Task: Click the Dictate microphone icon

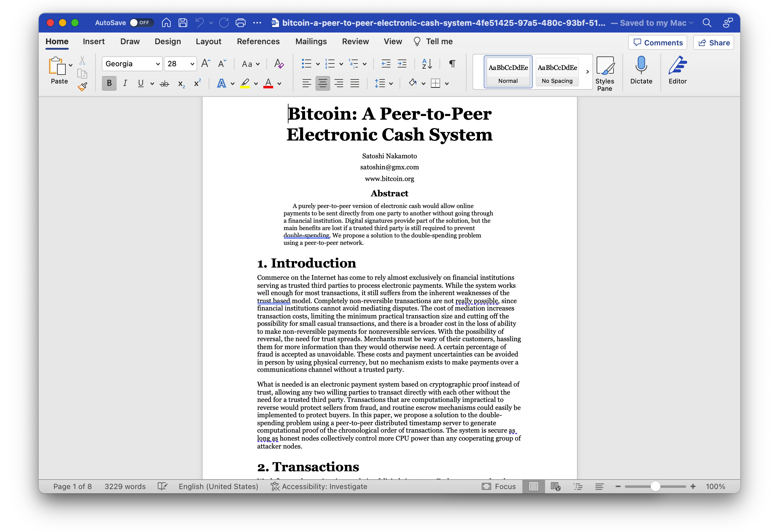Action: pos(641,66)
